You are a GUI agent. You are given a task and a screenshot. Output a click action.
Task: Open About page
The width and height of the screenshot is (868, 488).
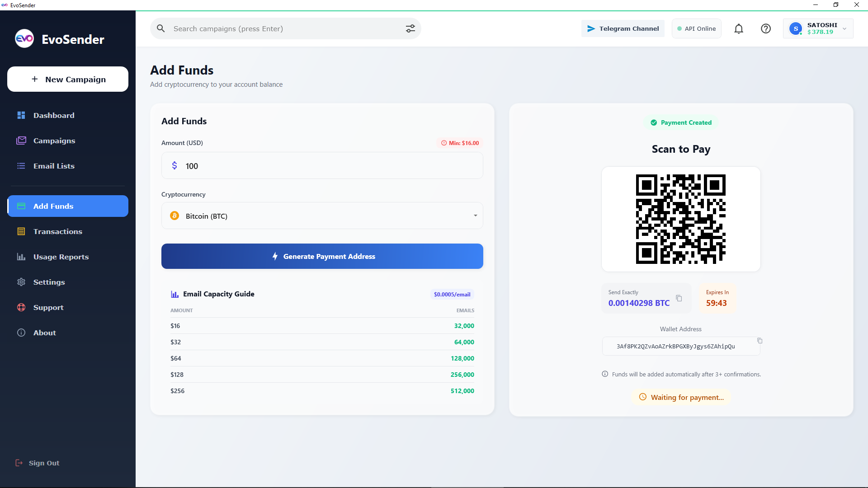pos(68,333)
